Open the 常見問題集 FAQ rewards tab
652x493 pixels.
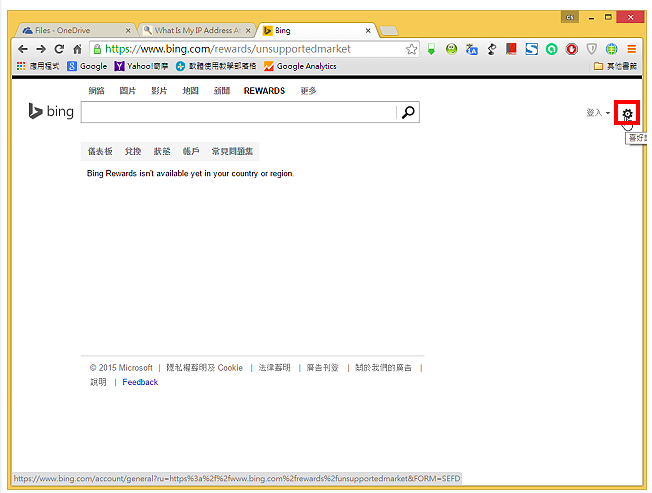232,151
